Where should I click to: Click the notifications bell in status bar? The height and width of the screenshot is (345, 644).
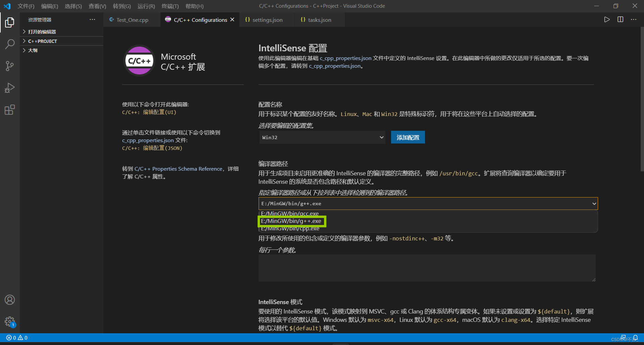coord(635,338)
